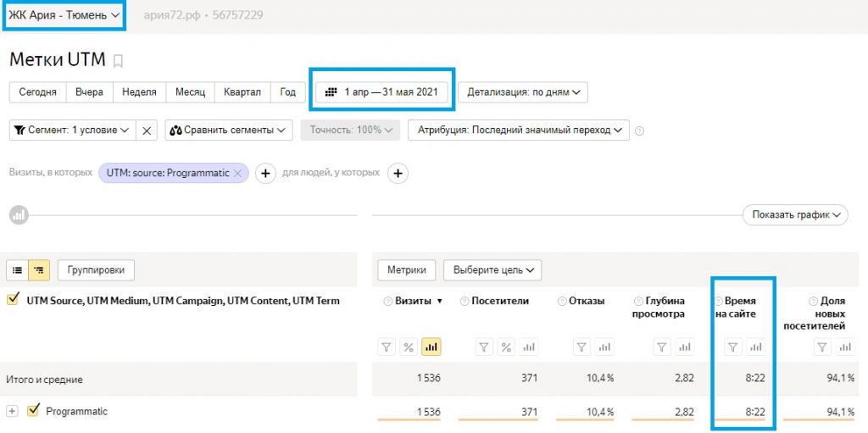
Task: Click the filter icon under Визиты column
Action: click(387, 347)
